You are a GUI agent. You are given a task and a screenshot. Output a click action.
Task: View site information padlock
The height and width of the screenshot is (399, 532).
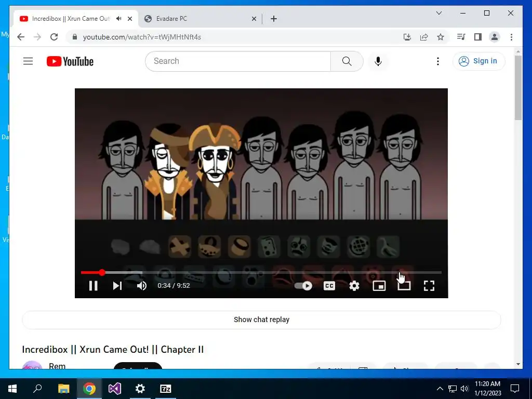75,37
